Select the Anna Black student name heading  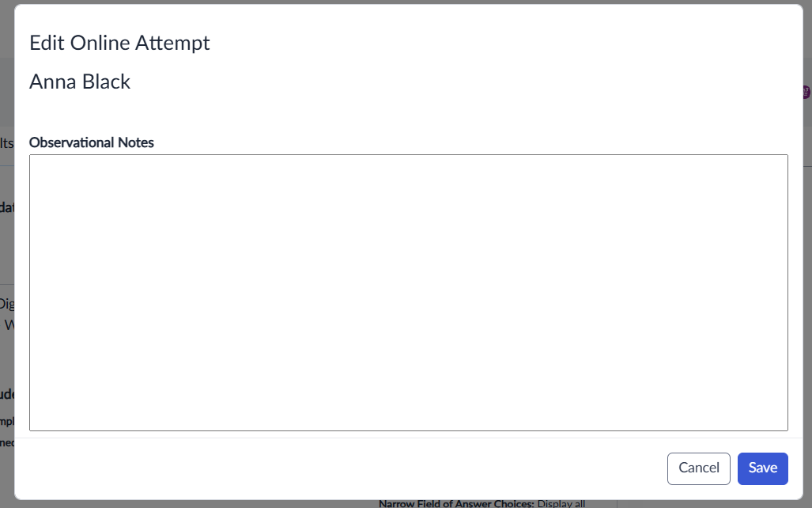pyautogui.click(x=80, y=82)
